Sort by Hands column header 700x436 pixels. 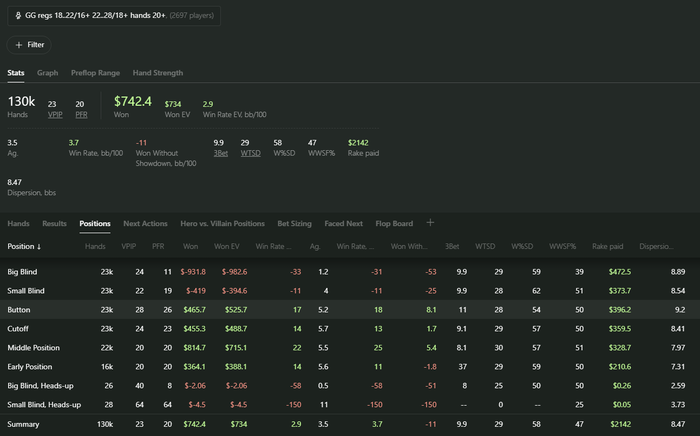95,246
